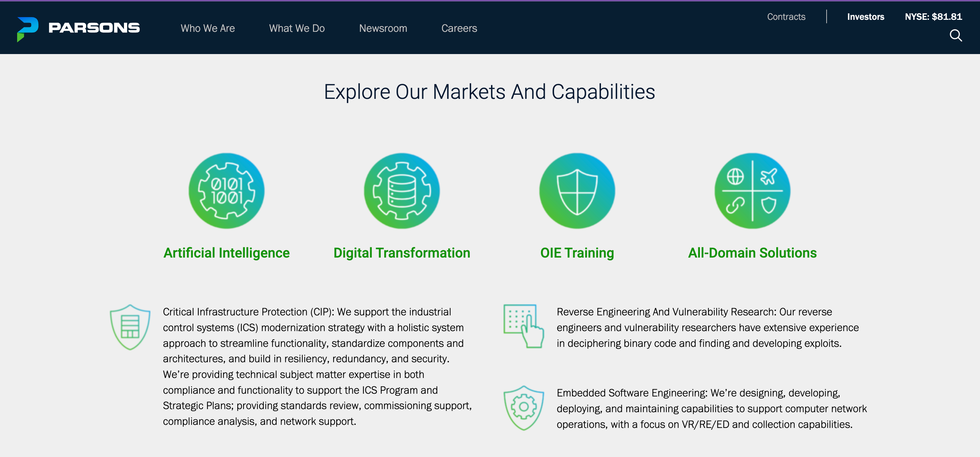Open the Who We Are menu
Image resolution: width=980 pixels, height=457 pixels.
(208, 28)
